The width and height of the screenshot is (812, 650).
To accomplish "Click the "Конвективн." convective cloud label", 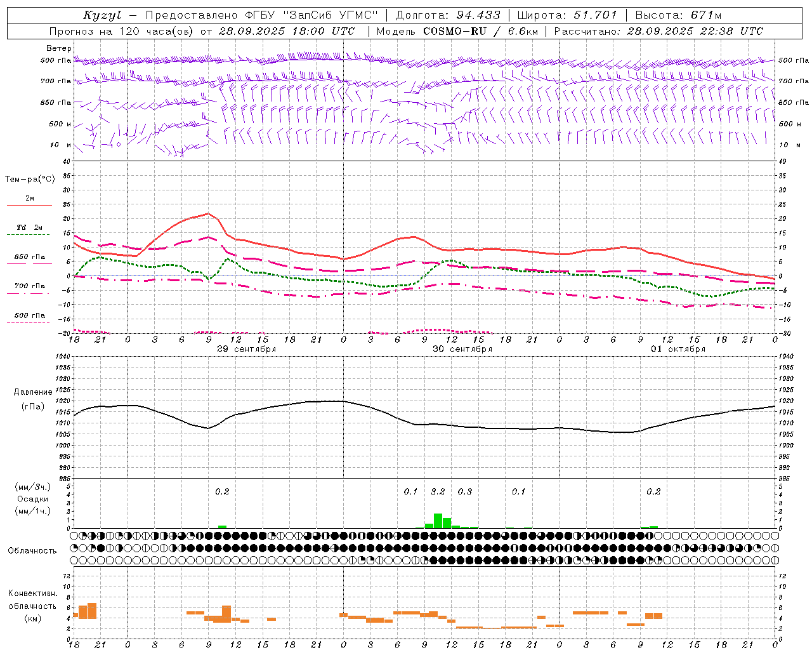I will point(32,594).
